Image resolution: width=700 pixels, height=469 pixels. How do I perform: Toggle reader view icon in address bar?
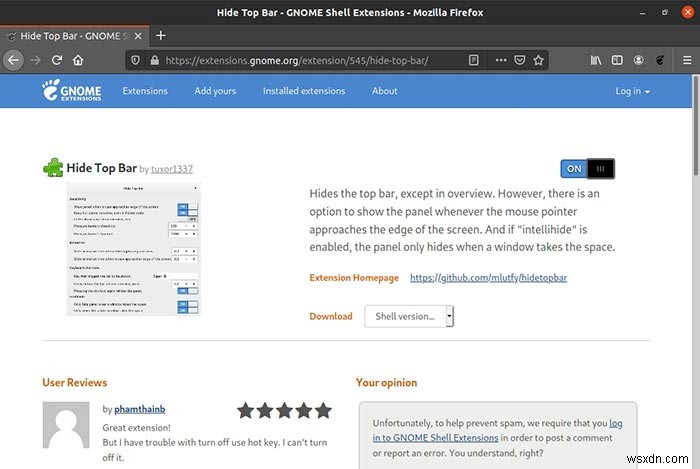[474, 60]
